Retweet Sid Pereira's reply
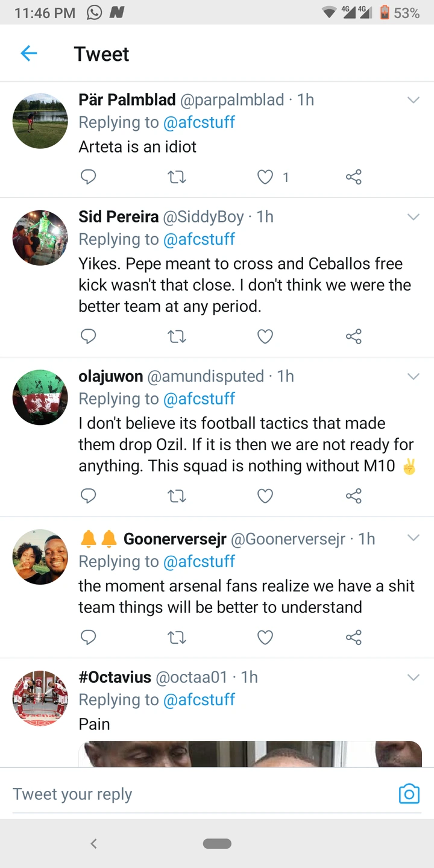The width and height of the screenshot is (434, 868). click(177, 336)
